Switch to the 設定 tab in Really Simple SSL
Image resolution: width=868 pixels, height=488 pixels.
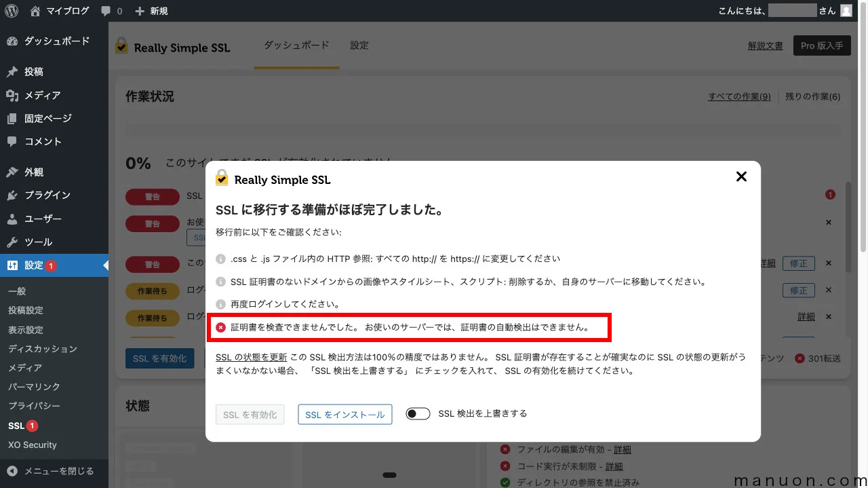(359, 46)
